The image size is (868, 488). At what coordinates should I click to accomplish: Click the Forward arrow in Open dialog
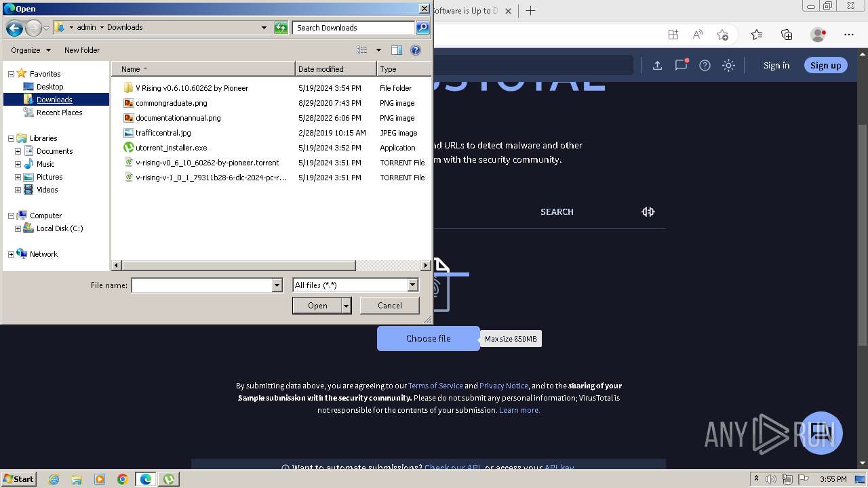tap(33, 28)
